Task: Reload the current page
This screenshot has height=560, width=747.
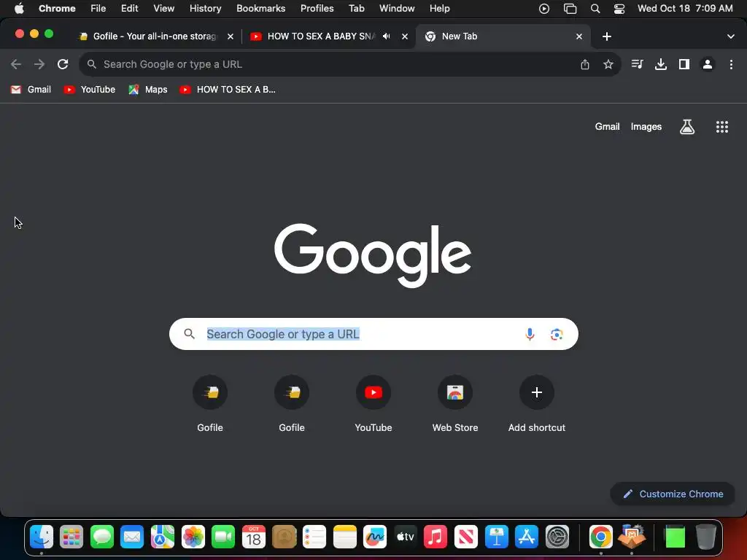Action: pos(63,64)
